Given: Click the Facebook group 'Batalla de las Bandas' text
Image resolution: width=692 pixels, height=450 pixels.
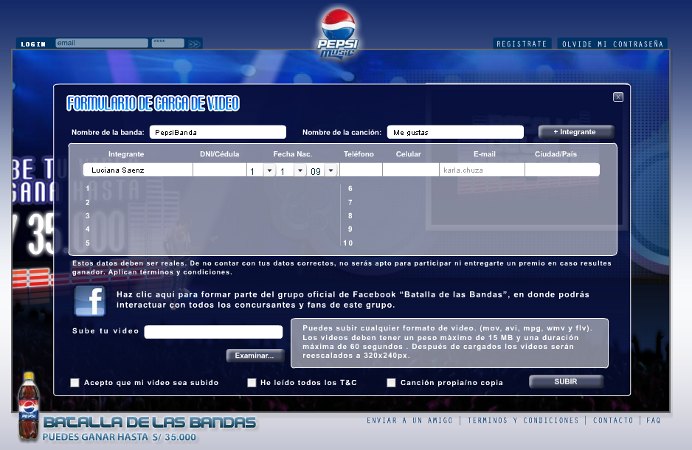Looking at the screenshot, I should tap(353, 300).
